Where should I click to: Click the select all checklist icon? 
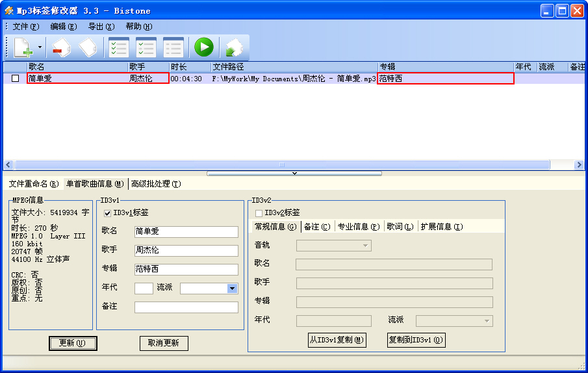point(118,47)
